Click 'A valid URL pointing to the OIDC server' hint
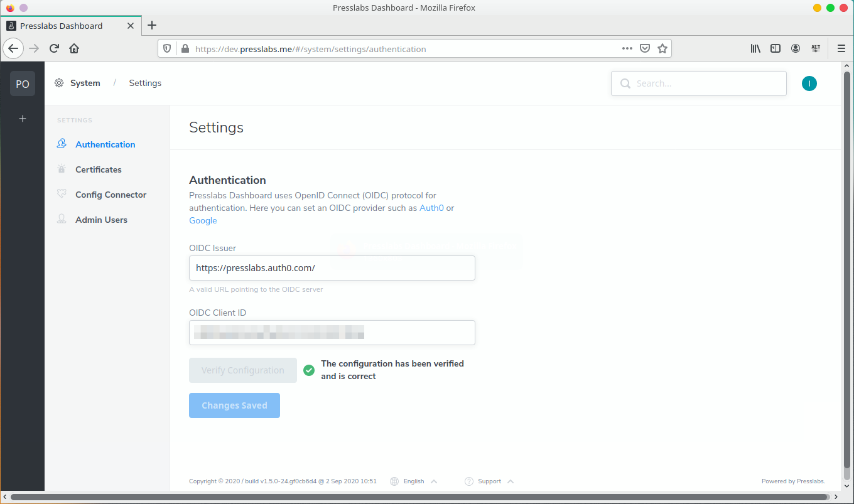 point(256,289)
